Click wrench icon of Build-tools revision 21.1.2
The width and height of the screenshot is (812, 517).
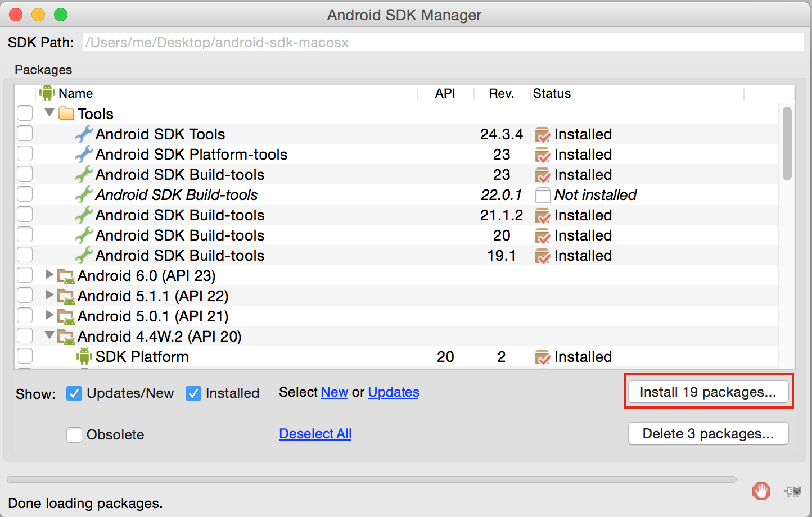[84, 215]
